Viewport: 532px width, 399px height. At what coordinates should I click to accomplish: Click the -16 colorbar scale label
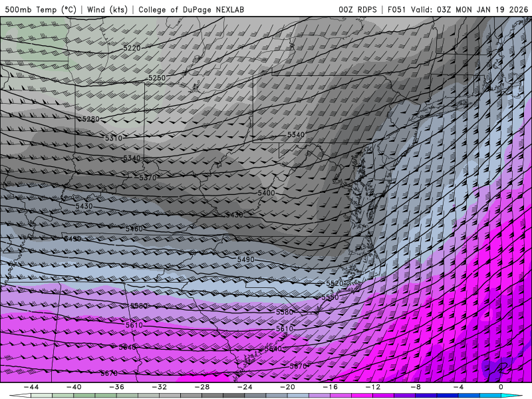331,387
